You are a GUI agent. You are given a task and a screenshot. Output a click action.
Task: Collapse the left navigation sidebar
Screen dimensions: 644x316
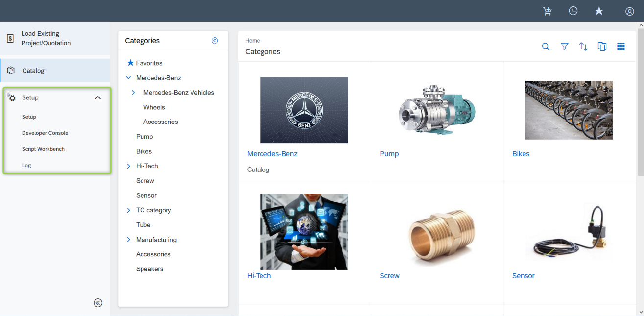(98, 303)
